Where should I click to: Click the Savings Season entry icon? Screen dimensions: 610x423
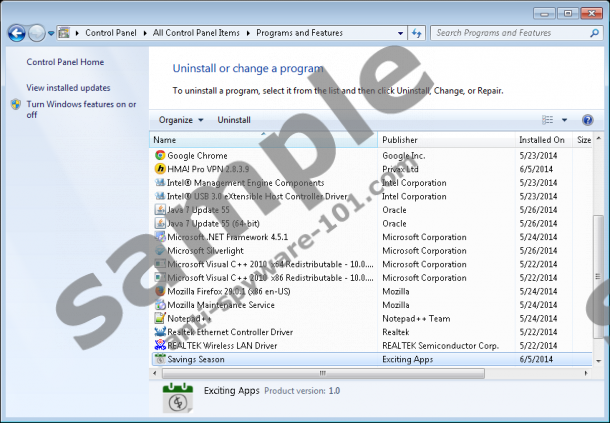[x=160, y=359]
